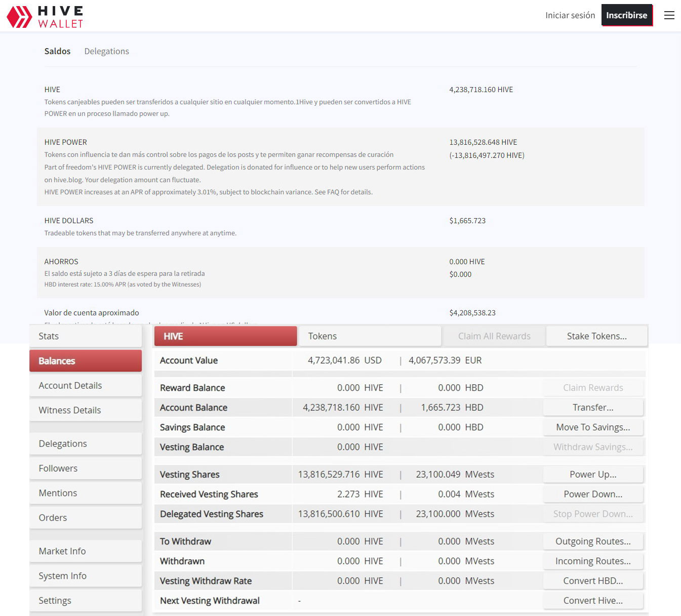
Task: Click the 13,816,500.610 HIVE delegated vesting value
Action: [x=340, y=514]
